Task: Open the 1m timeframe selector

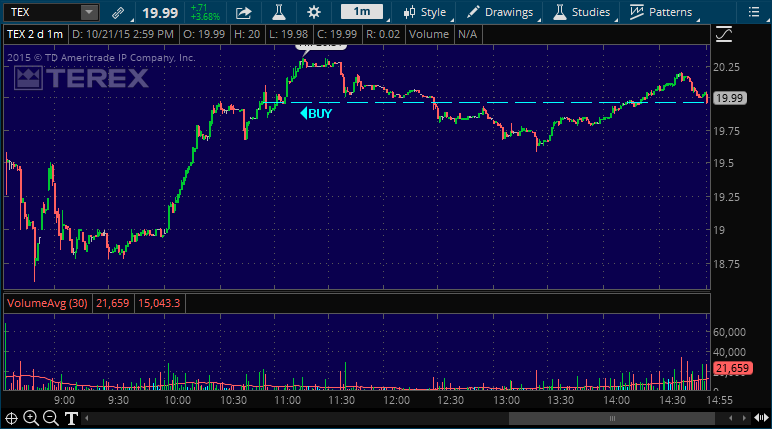Action: pyautogui.click(x=360, y=12)
